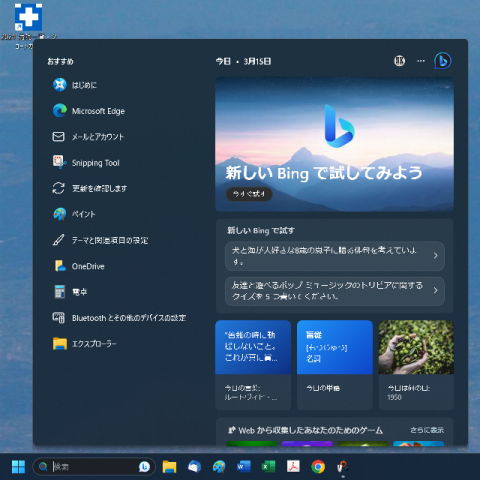Click the 新しい Bing で試してみよう banner image
Image resolution: width=480 pixels, height=480 pixels.
tap(335, 144)
